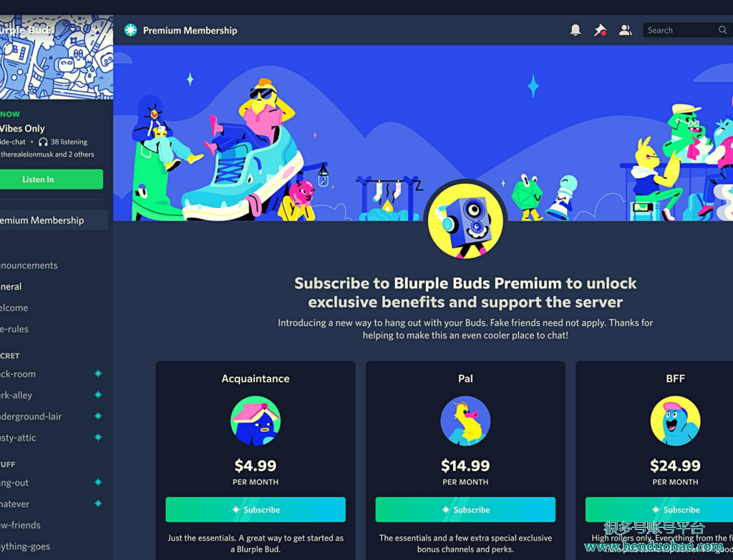Click headphones icon next to 38 listening
The width and height of the screenshot is (733, 560).
coord(43,142)
